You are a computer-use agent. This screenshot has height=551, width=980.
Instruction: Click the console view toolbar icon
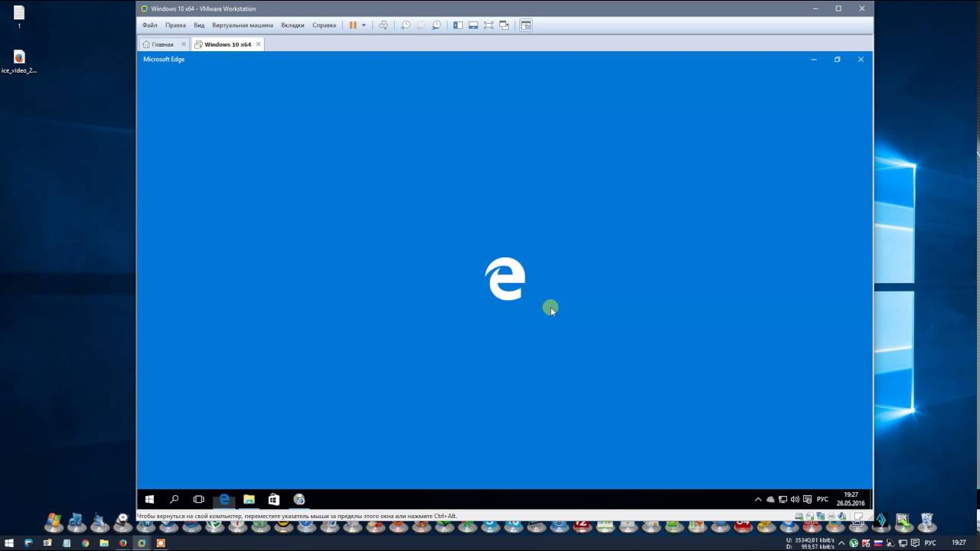(526, 25)
